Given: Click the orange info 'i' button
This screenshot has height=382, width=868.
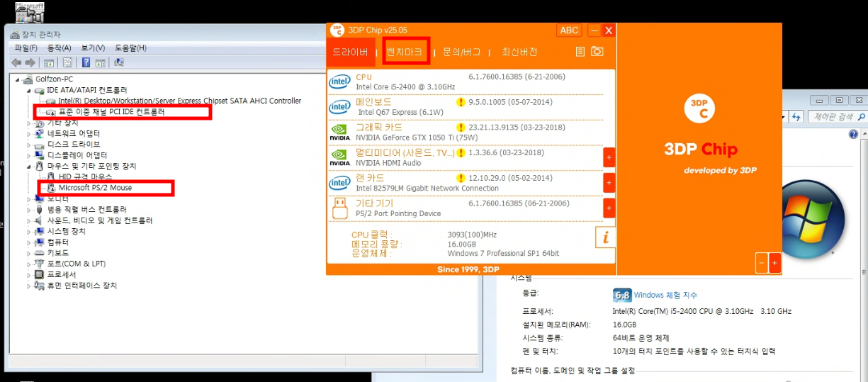Looking at the screenshot, I should pyautogui.click(x=605, y=237).
